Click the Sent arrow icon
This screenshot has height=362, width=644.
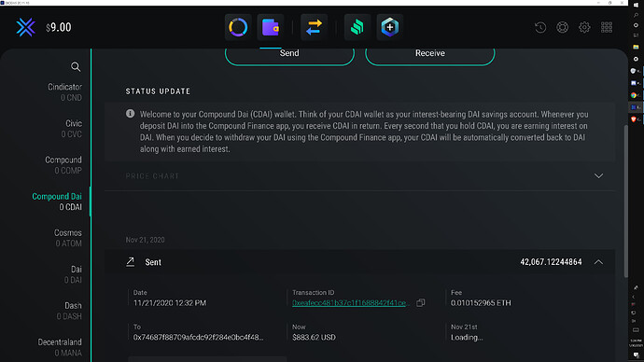(130, 262)
